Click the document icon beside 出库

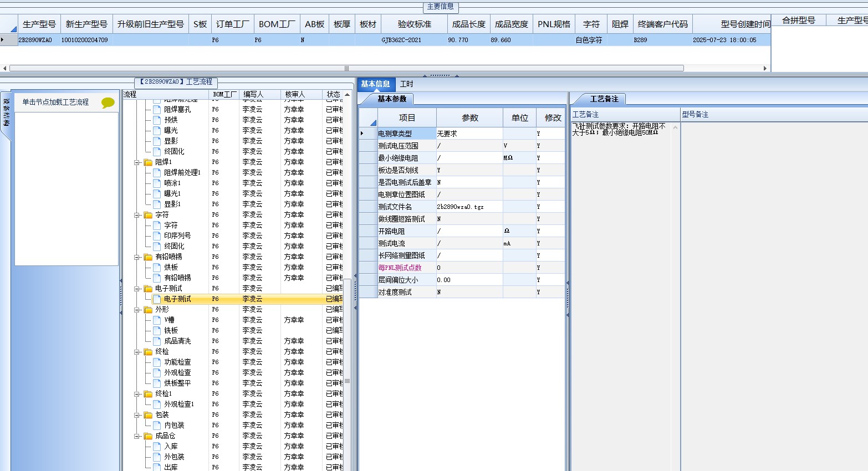point(157,468)
